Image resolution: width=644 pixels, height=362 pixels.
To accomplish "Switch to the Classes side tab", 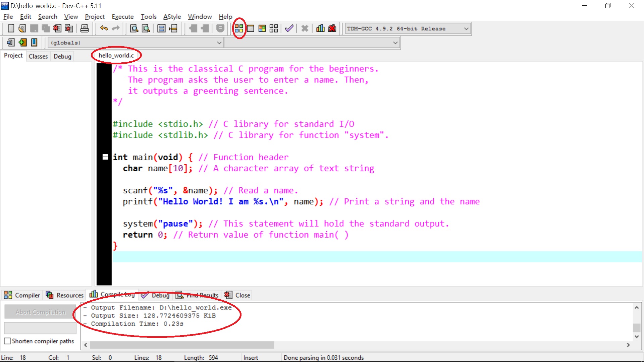I will pos(38,56).
